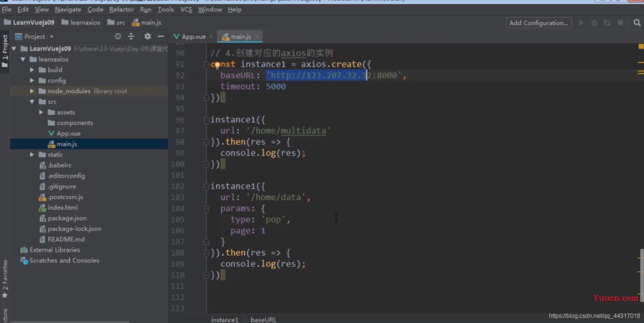Click the Debug bug icon in toolbar
This screenshot has height=323, width=644.
[594, 23]
